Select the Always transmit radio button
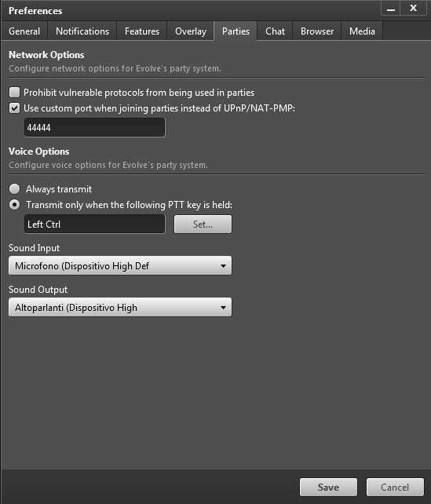Viewport: 431px width, 504px height. click(x=14, y=189)
